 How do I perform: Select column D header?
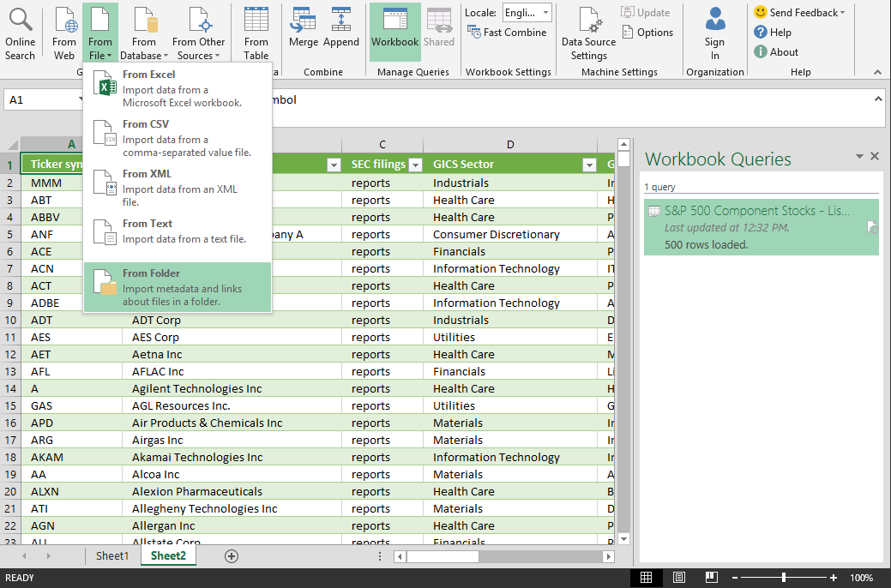pyautogui.click(x=510, y=144)
